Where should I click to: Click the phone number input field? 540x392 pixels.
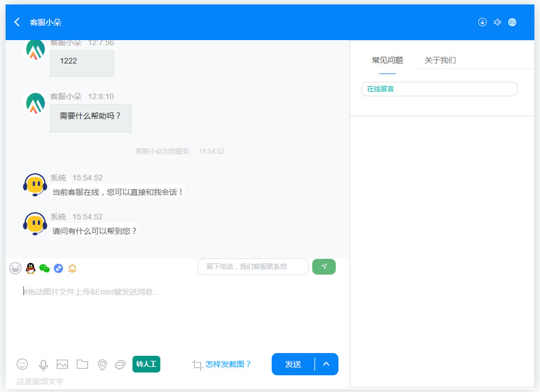[253, 267]
